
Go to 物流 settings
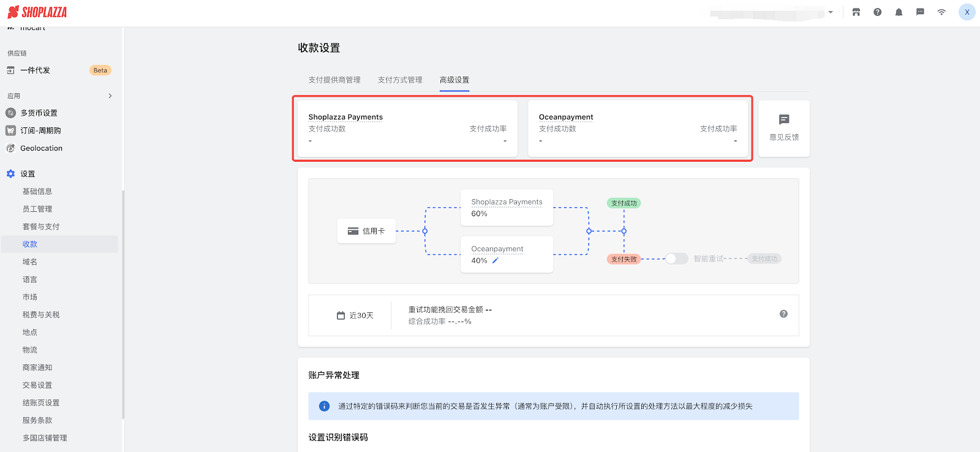(x=30, y=350)
